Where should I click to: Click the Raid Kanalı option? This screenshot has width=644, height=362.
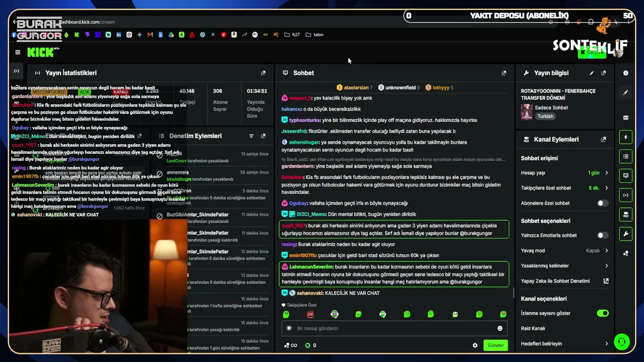(x=533, y=328)
